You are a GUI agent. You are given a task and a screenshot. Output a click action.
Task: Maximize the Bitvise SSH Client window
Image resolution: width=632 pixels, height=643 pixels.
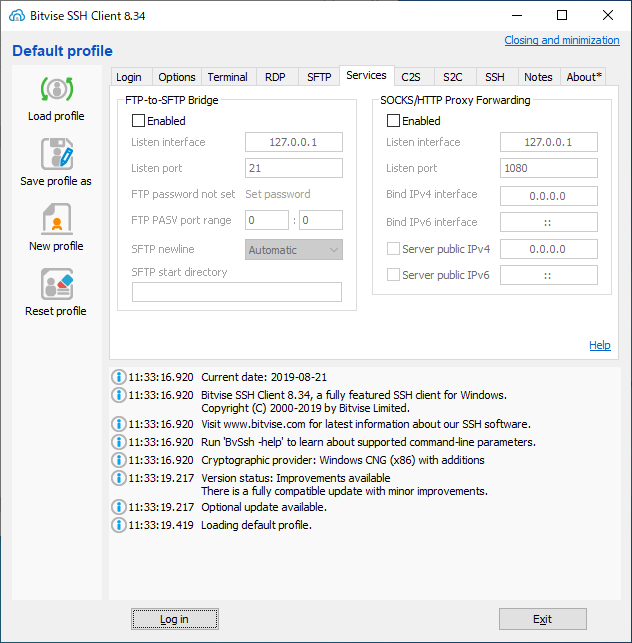pyautogui.click(x=562, y=16)
